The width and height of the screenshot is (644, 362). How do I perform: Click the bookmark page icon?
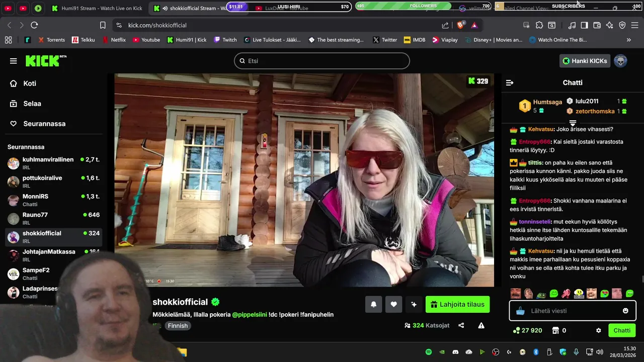103,25
